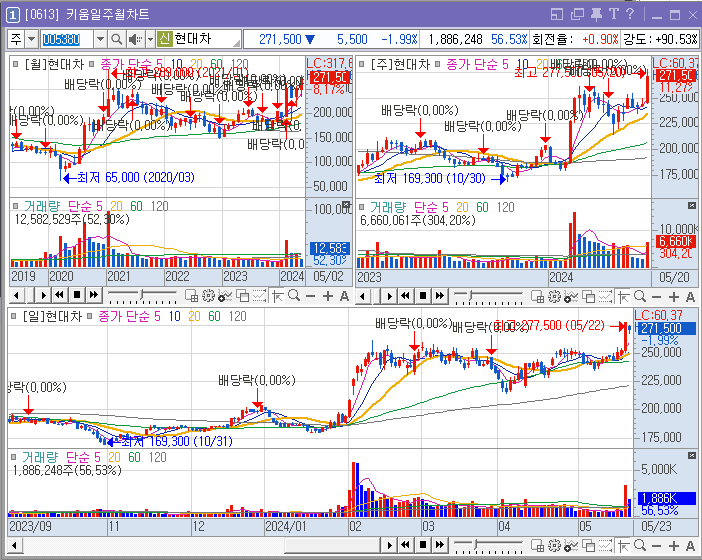Click first title bar layout window icon
The height and width of the screenshot is (560, 702).
[556, 14]
